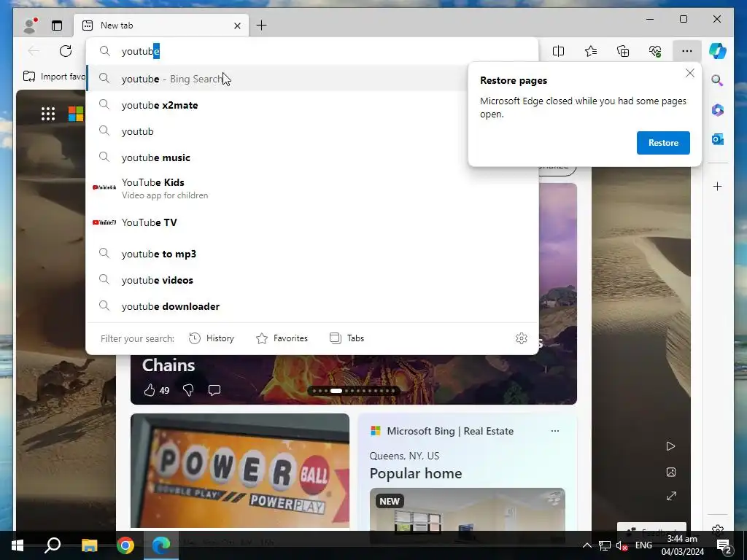Screen dimensions: 747x560
Task: Open tab actions menu icon
Action: pyautogui.click(x=57, y=26)
